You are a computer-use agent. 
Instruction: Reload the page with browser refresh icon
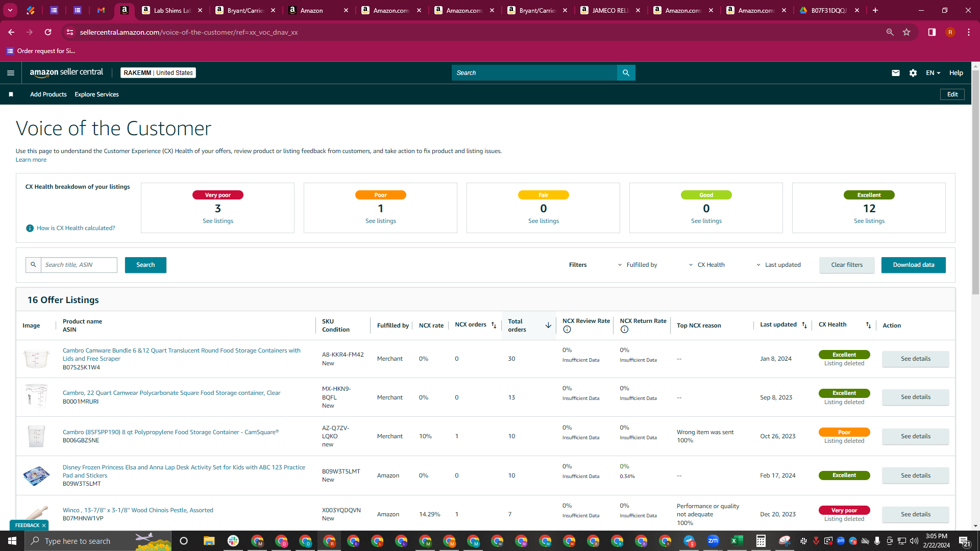(x=48, y=32)
